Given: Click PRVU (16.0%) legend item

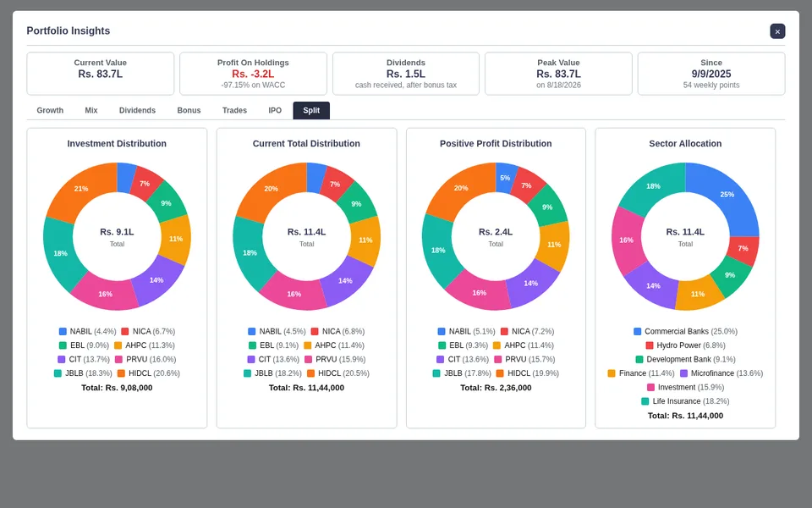Looking at the screenshot, I should tap(145, 359).
